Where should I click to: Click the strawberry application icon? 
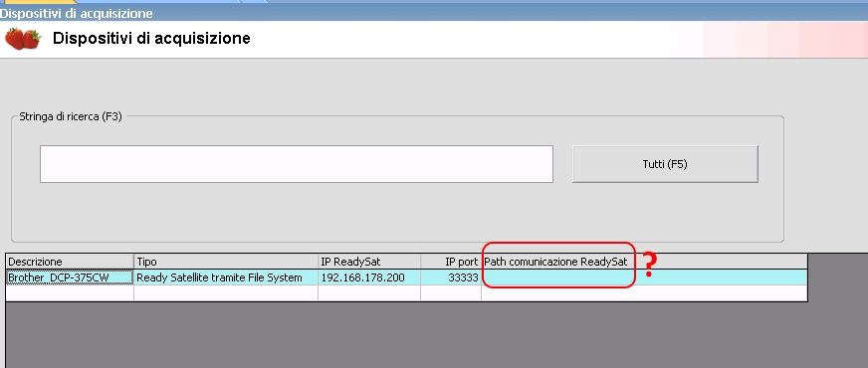23,39
